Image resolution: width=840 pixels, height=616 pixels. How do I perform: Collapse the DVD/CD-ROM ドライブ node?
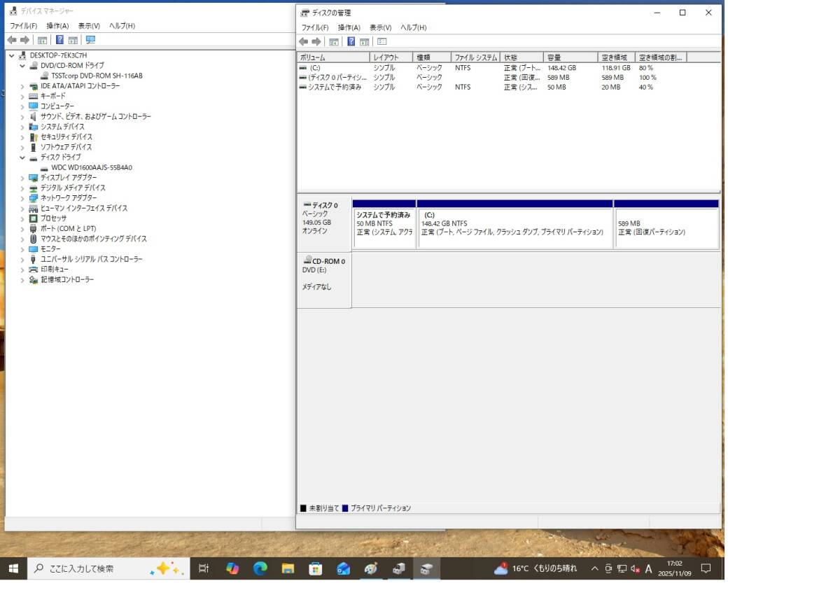[x=23, y=64]
